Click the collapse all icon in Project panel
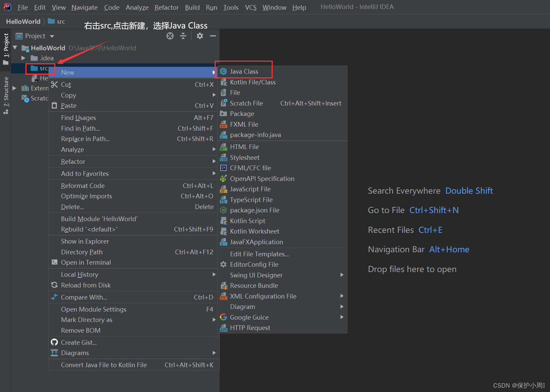Image resolution: width=550 pixels, height=392 pixels. tap(183, 36)
